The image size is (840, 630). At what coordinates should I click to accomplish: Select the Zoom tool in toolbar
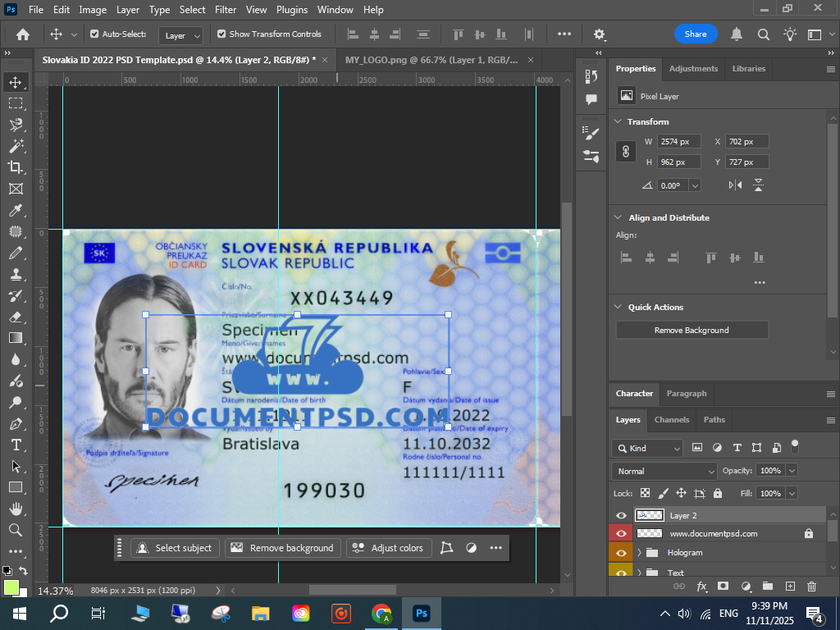[x=16, y=530]
